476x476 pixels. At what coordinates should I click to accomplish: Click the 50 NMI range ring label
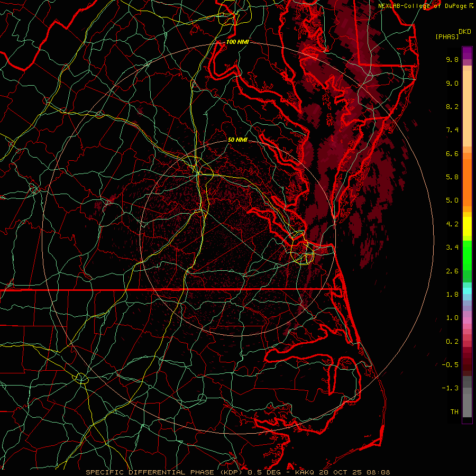(x=237, y=140)
